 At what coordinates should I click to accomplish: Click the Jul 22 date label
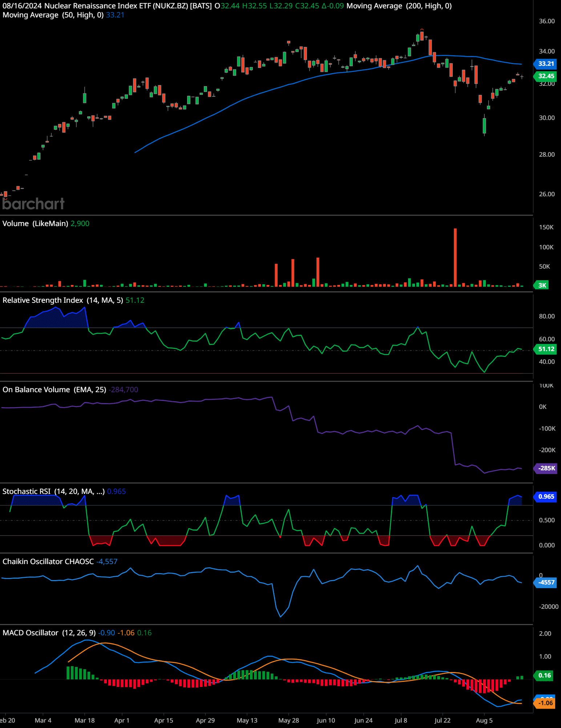442,720
